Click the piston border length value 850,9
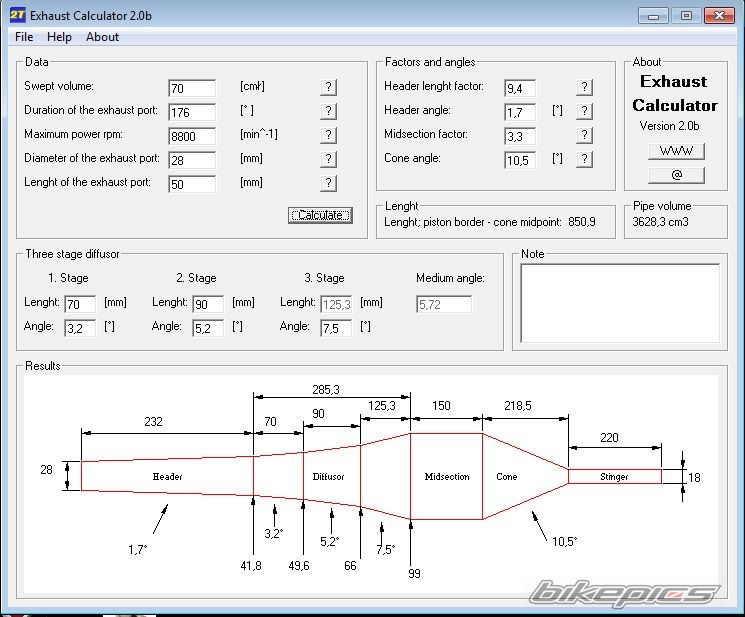Image resolution: width=745 pixels, height=617 pixels. pos(582,222)
